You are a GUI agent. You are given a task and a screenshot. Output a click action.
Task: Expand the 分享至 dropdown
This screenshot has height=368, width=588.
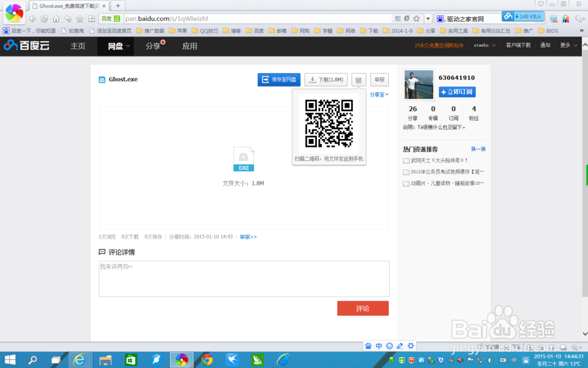click(x=379, y=95)
